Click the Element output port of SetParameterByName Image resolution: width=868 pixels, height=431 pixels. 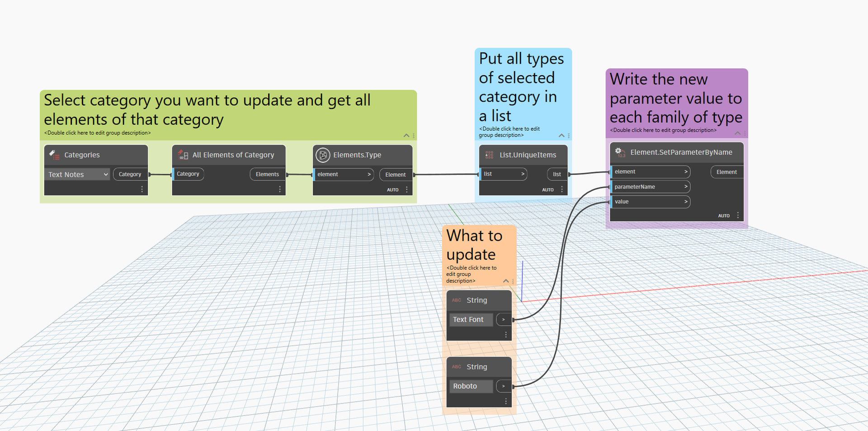coord(726,172)
